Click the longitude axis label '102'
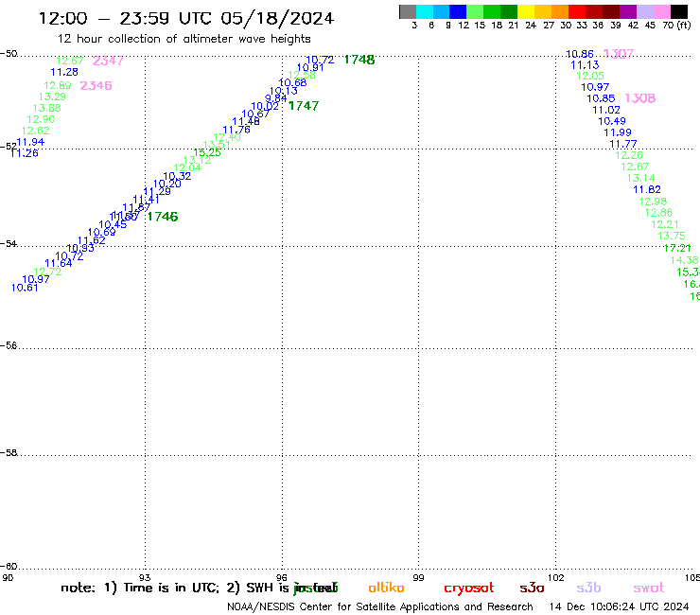The height and width of the screenshot is (615, 700). tap(556, 577)
